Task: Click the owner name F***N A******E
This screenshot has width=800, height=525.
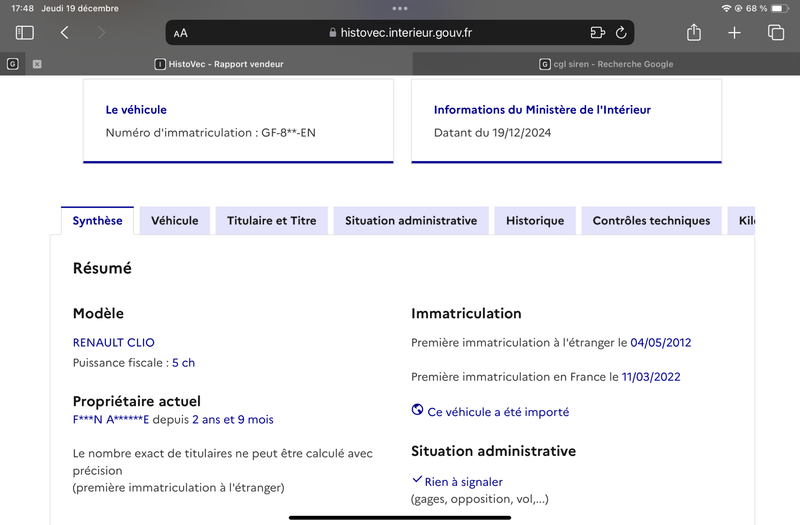Action: pyautogui.click(x=111, y=419)
